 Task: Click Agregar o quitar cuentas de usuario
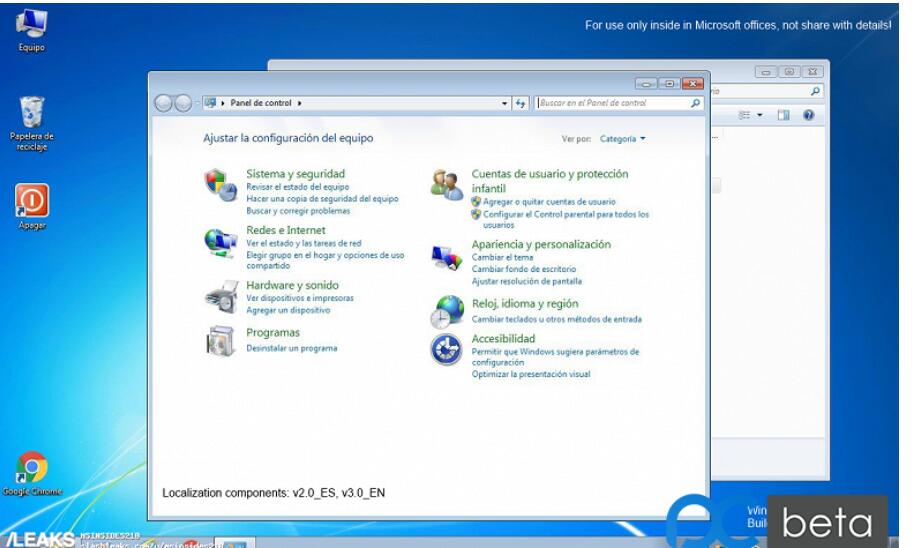click(x=549, y=201)
